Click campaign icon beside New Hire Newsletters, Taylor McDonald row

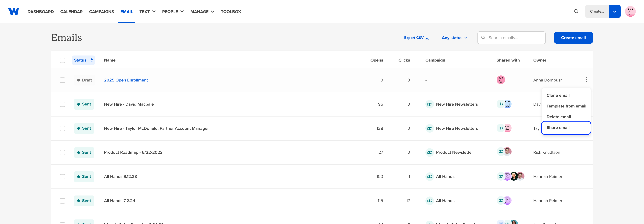pos(429,128)
